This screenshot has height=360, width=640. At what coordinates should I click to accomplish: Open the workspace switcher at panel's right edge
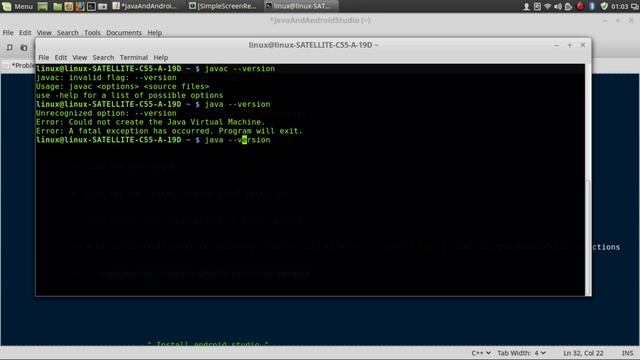(x=635, y=6)
